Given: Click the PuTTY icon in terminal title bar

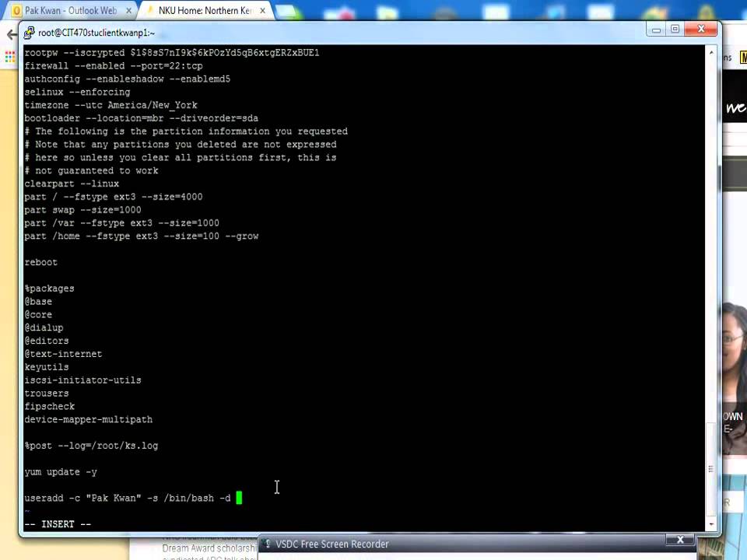Looking at the screenshot, I should tap(29, 33).
